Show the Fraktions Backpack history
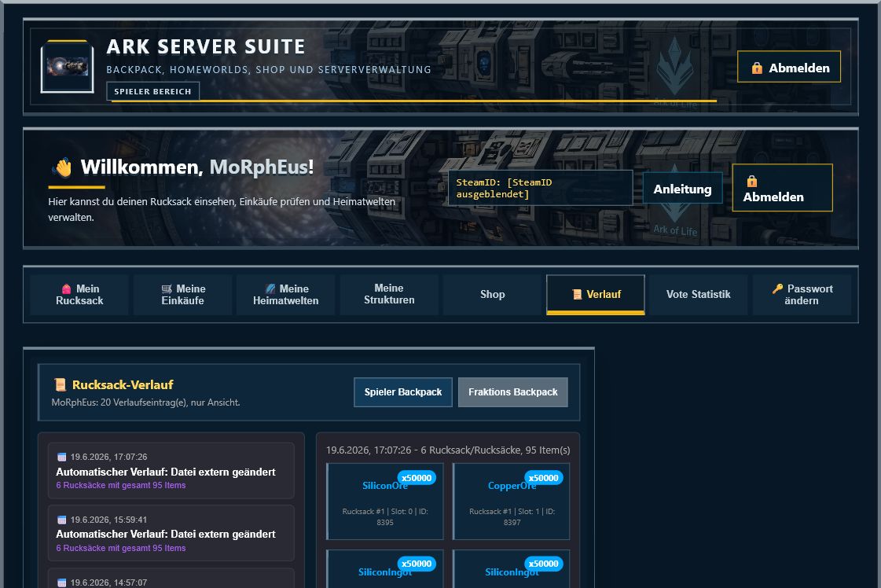 pyautogui.click(x=513, y=391)
